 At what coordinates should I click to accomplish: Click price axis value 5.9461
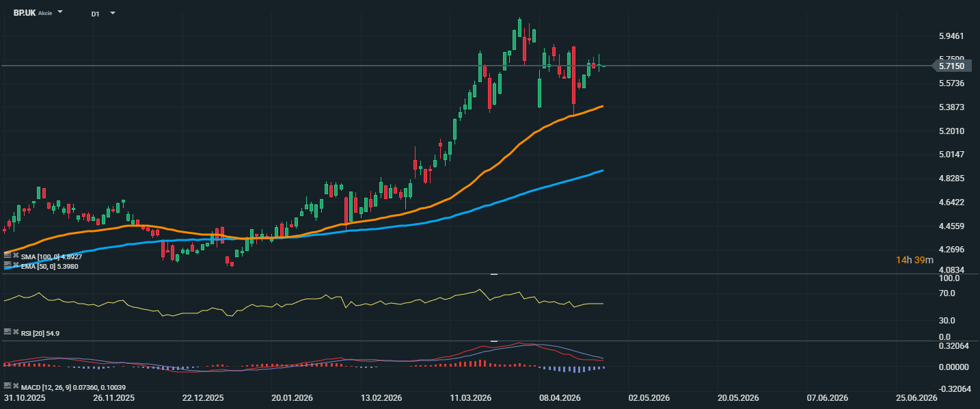point(951,36)
